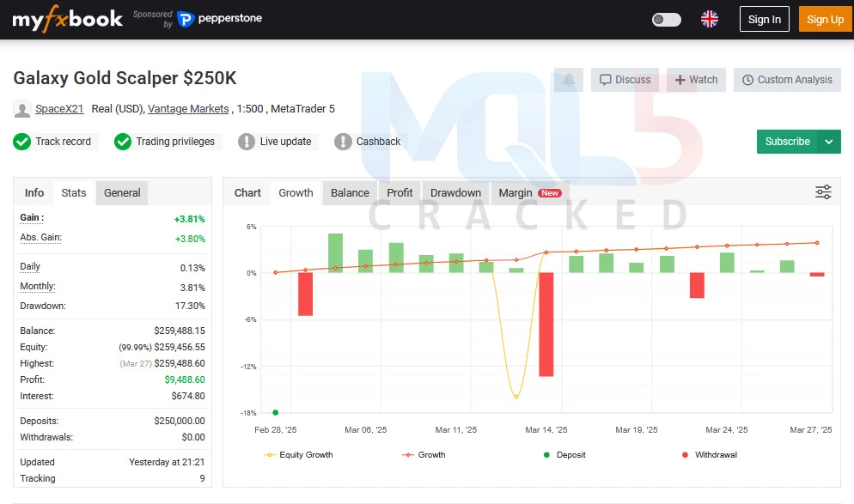Click the notification bell icon
This screenshot has height=504, width=854.
(569, 80)
